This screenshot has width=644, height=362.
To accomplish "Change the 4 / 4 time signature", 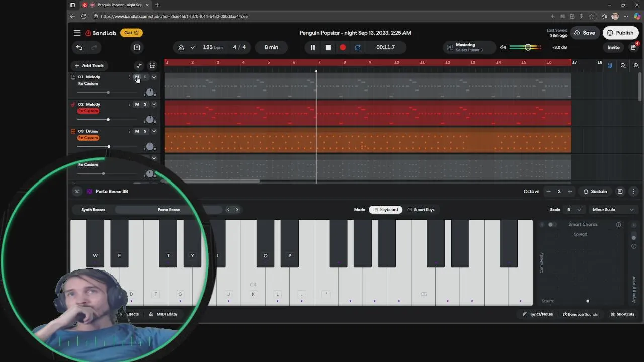I will (239, 47).
